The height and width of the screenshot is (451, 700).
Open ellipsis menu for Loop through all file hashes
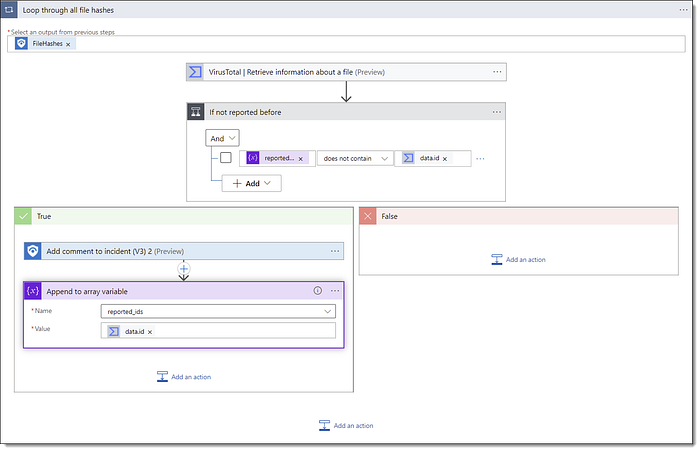(683, 10)
